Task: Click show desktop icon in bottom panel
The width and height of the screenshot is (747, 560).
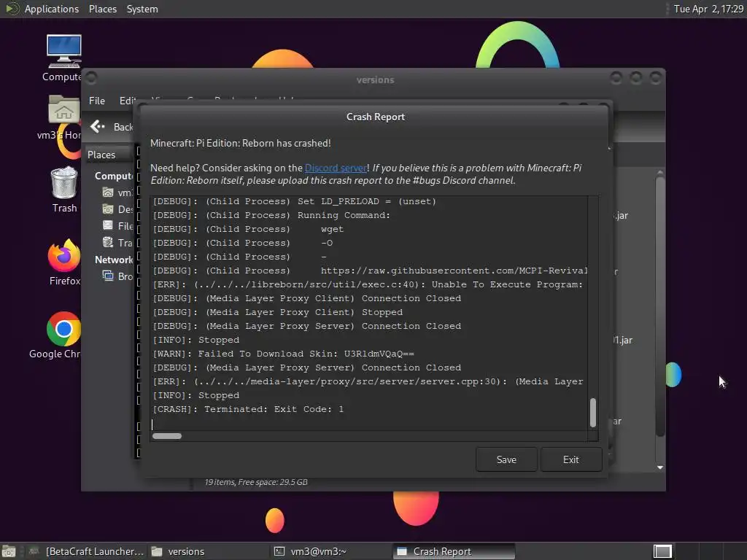Action: (9, 552)
